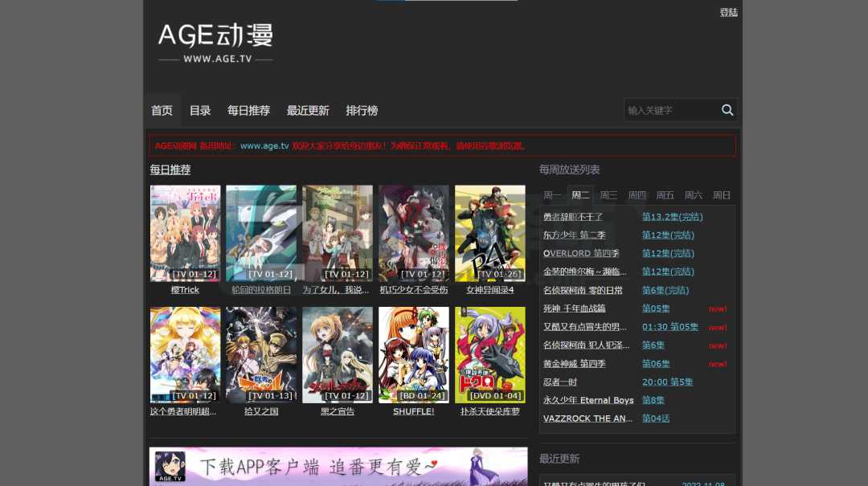Switch to the 周五 broadcast day
The image size is (868, 486).
click(665, 194)
